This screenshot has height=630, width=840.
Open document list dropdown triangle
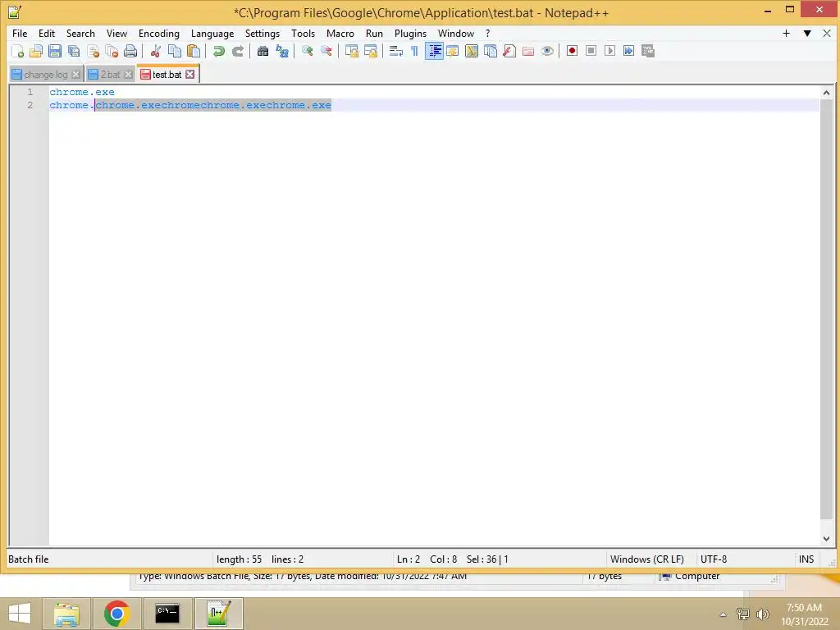pos(807,33)
